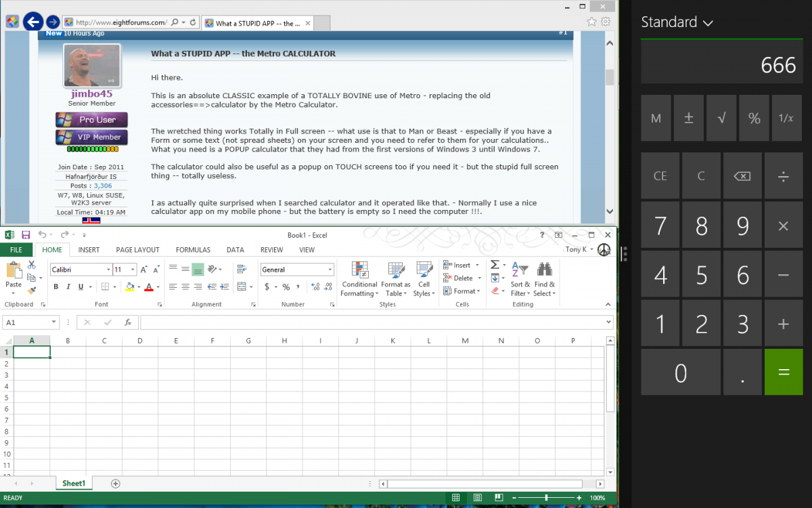Image resolution: width=812 pixels, height=508 pixels.
Task: Click the New Sheet plus button
Action: pos(115,484)
